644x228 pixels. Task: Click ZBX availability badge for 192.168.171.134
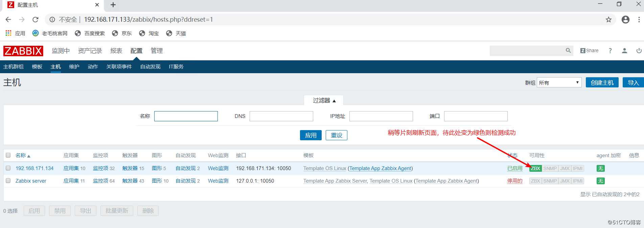click(x=535, y=168)
